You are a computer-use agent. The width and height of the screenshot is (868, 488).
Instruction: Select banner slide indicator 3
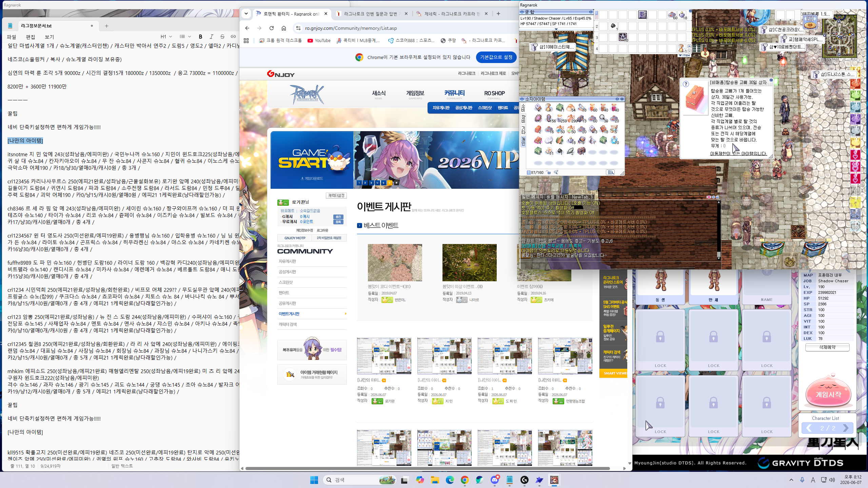point(371,183)
